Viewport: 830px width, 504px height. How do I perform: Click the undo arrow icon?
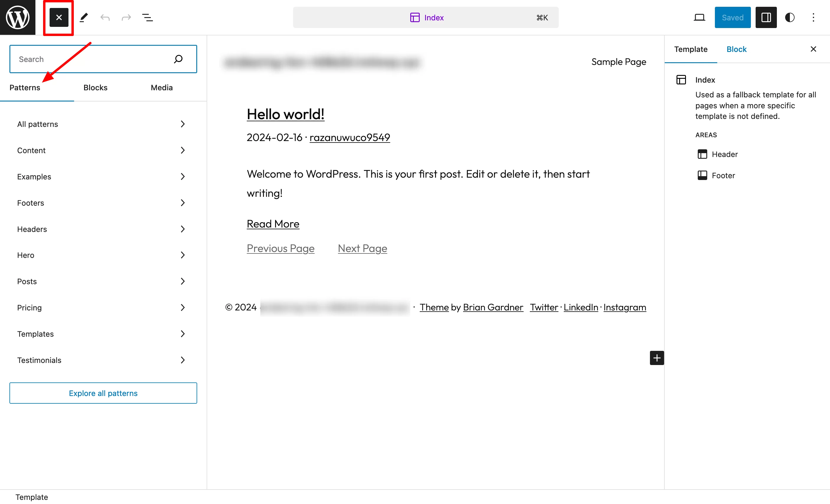(105, 18)
